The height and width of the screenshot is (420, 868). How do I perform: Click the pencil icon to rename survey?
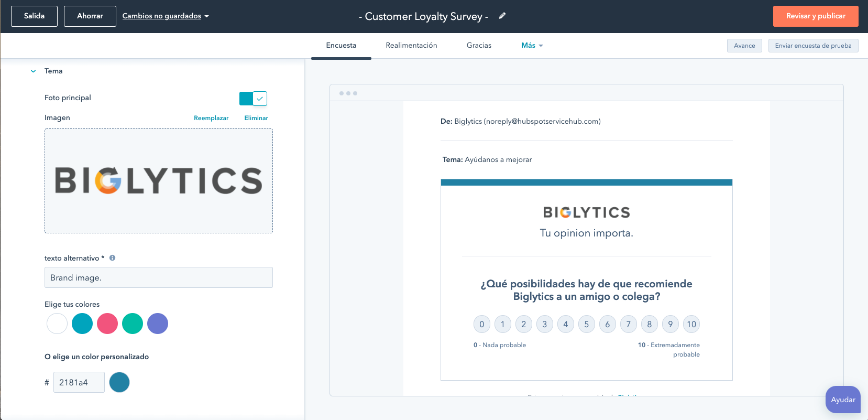click(x=502, y=16)
